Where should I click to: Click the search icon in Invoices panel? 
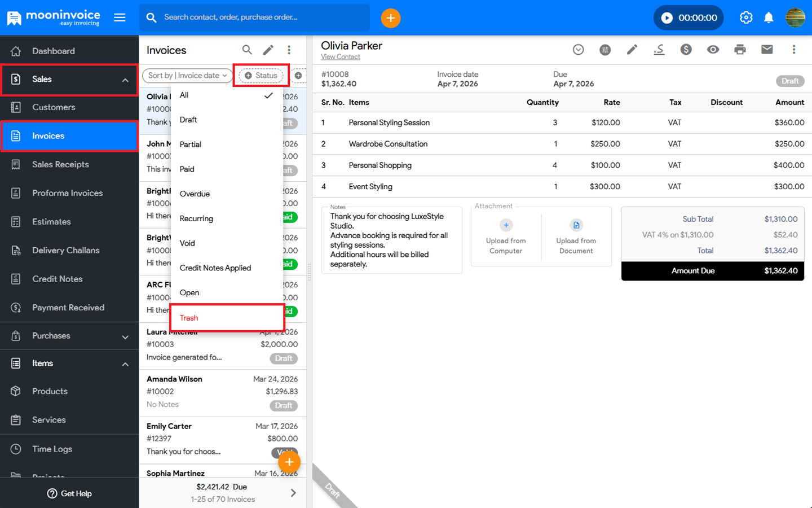click(247, 50)
